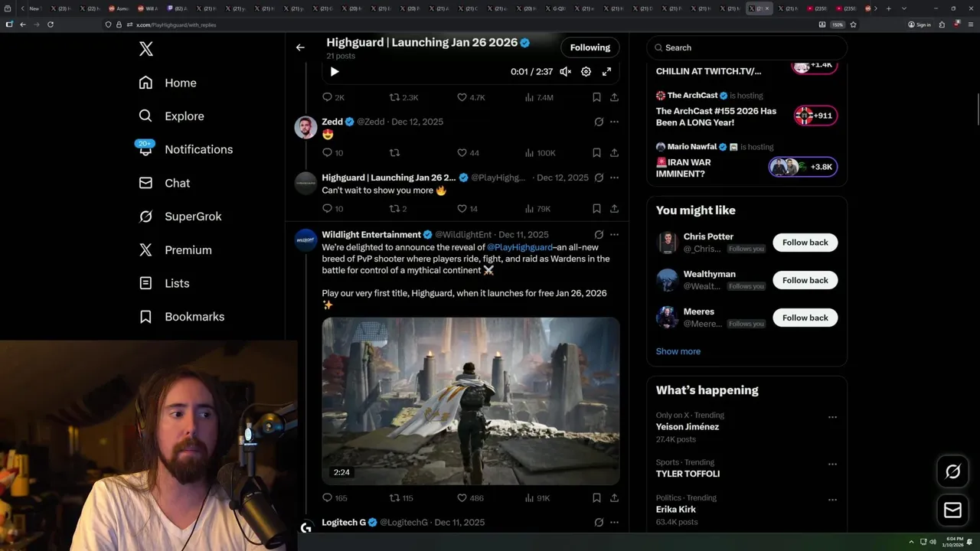Follow back Wealthyman

coord(805,280)
